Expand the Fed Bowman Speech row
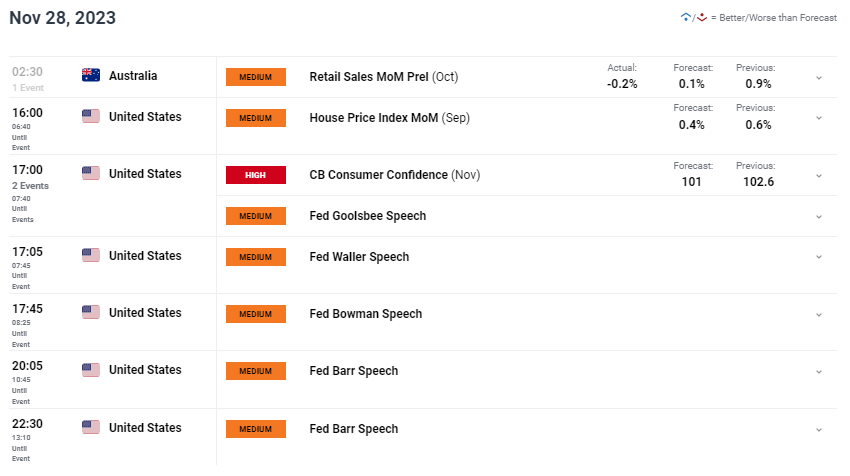Viewport: 850px width, 476px height. pyautogui.click(x=819, y=314)
